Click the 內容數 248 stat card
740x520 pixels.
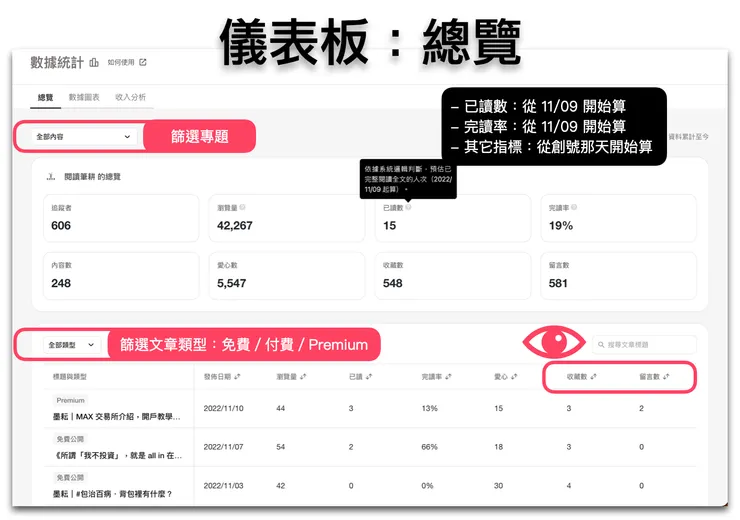pyautogui.click(x=121, y=276)
